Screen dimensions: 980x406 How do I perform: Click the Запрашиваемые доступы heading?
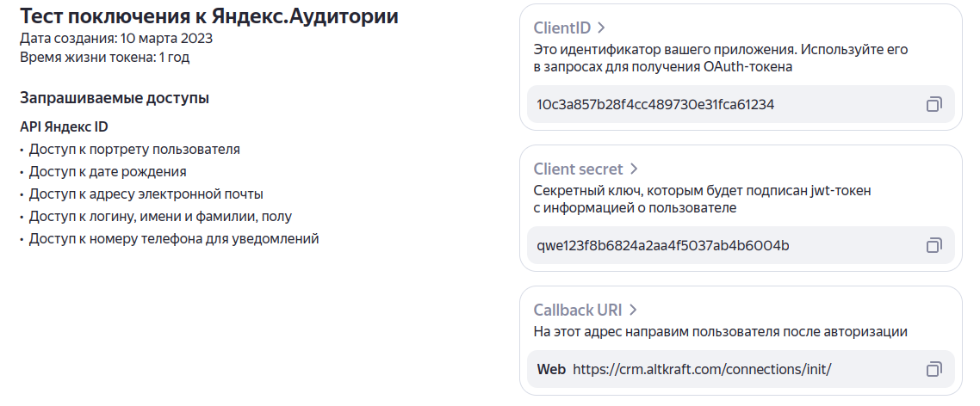tap(115, 98)
